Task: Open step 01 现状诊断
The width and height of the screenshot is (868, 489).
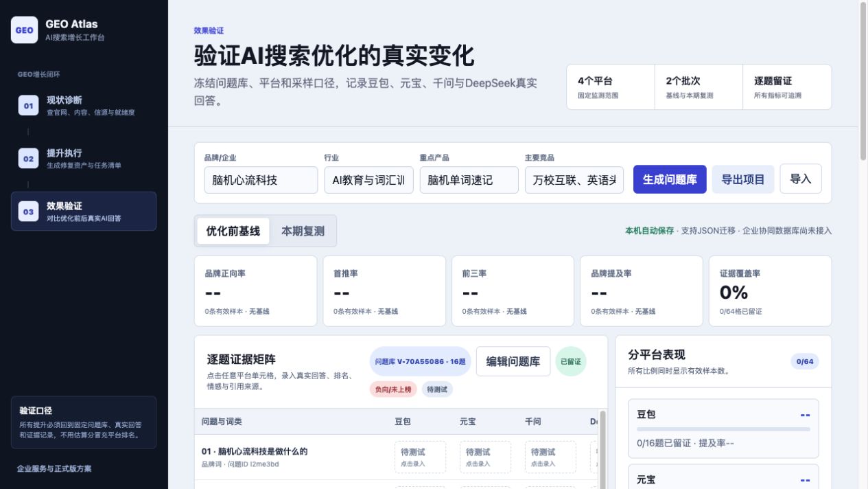Action: click(x=84, y=106)
